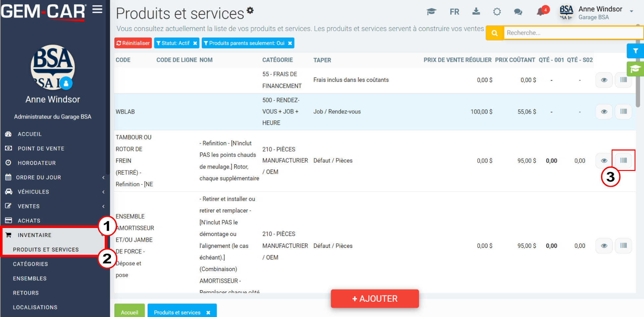Open the blue filter panel button

click(635, 51)
